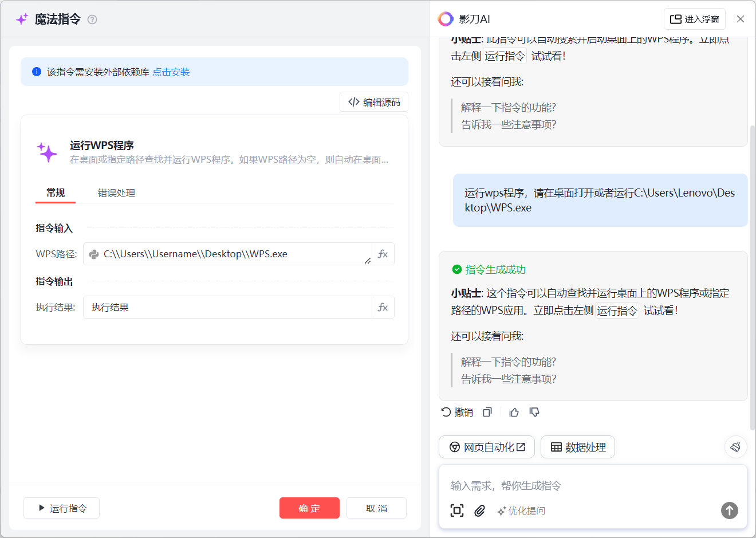Switch to the 错误处理 tab

[x=116, y=193]
